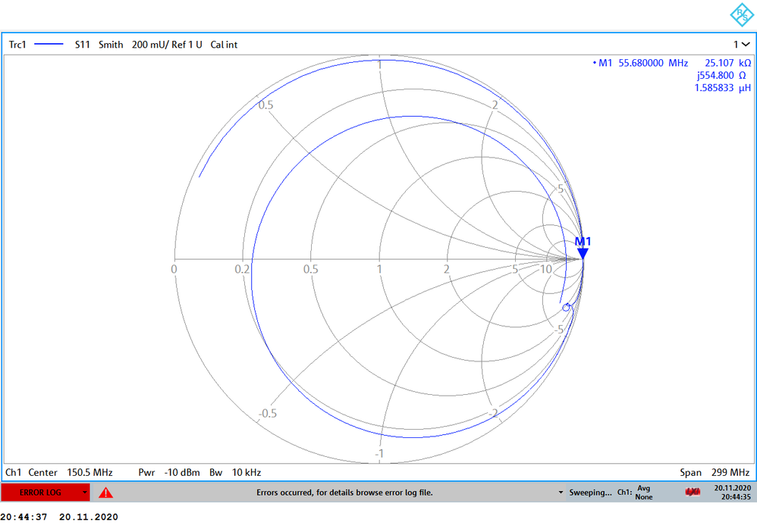Click the Center 150.5 MHz value
This screenshot has width=757, height=532.
pyautogui.click(x=71, y=472)
